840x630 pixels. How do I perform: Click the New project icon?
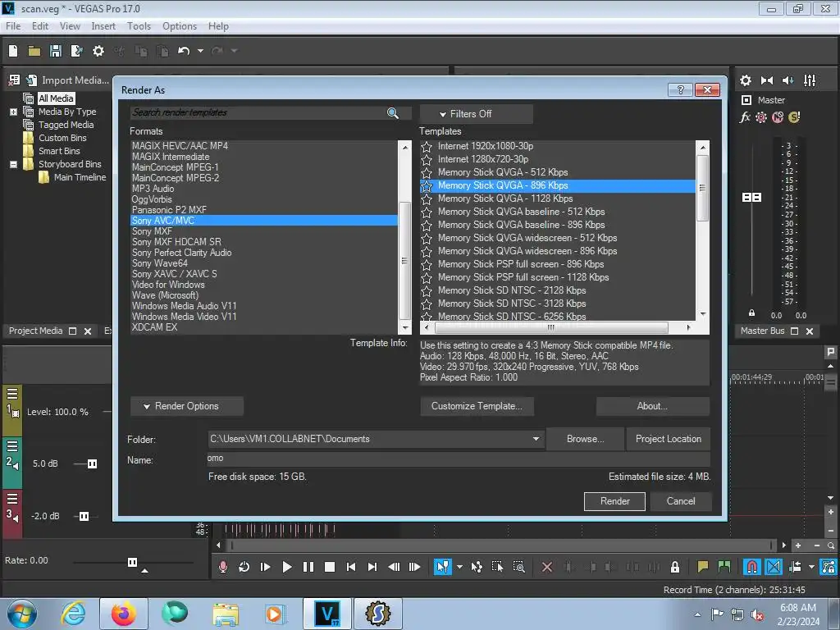click(x=13, y=51)
